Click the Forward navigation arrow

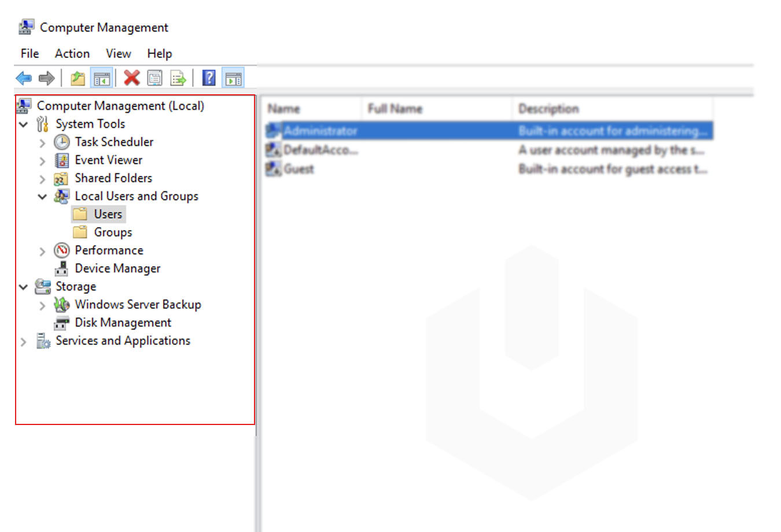click(47, 77)
